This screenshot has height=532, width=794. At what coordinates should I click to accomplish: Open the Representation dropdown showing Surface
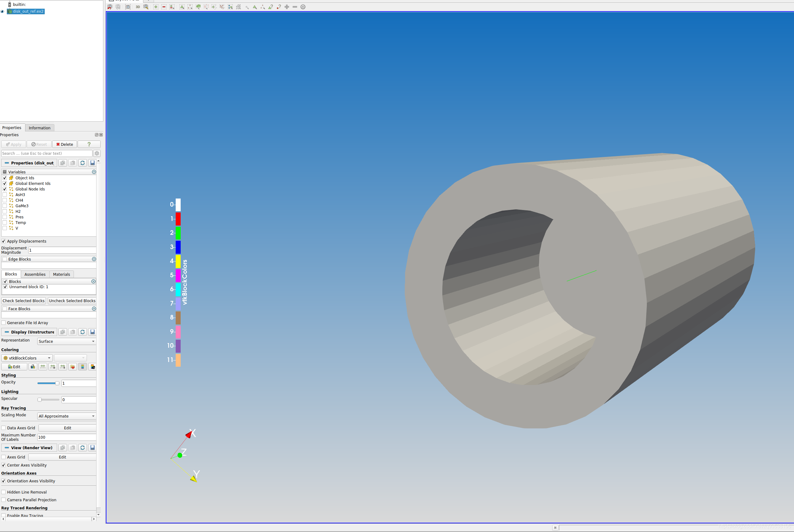(x=66, y=341)
